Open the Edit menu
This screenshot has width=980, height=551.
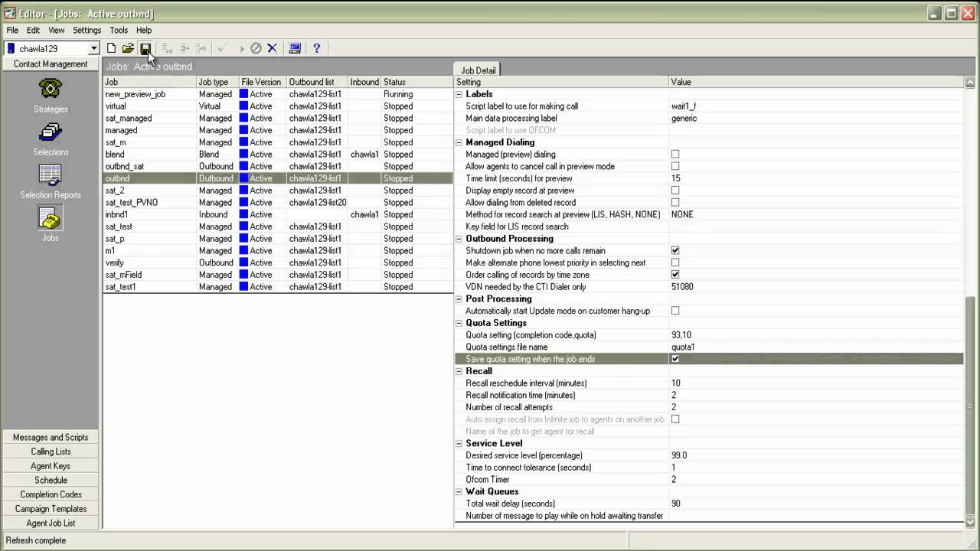33,31
